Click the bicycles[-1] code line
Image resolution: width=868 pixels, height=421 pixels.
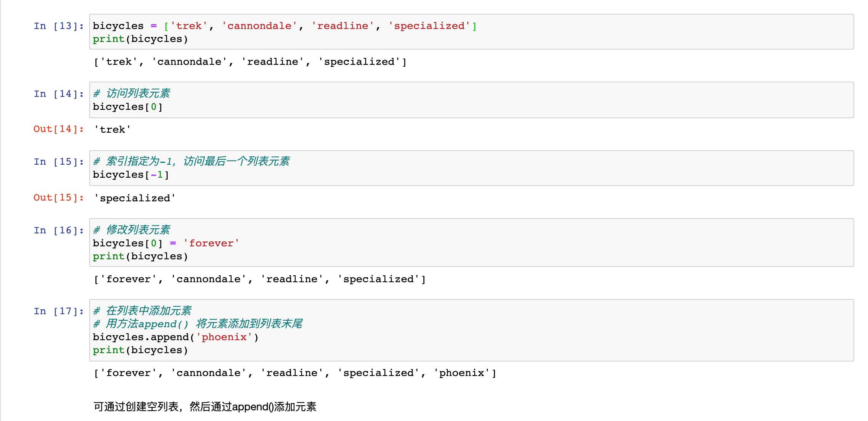[x=131, y=175]
